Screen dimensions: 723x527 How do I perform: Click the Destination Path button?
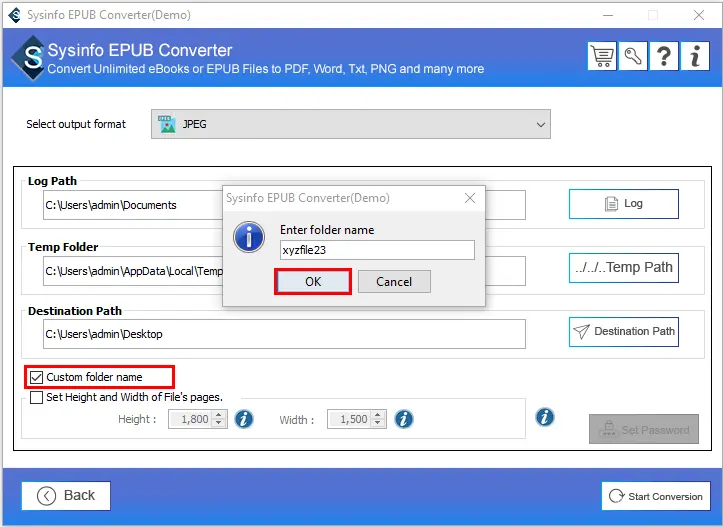[623, 332]
